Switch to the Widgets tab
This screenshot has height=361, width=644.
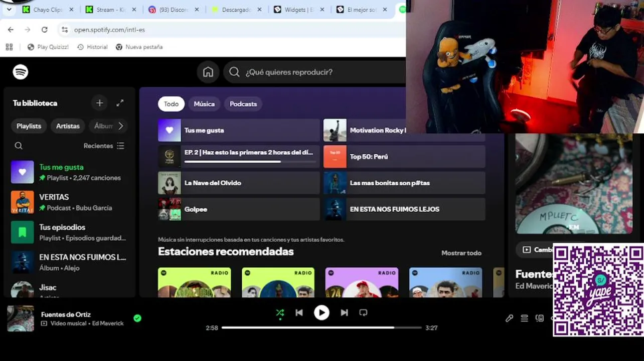pyautogui.click(x=299, y=10)
